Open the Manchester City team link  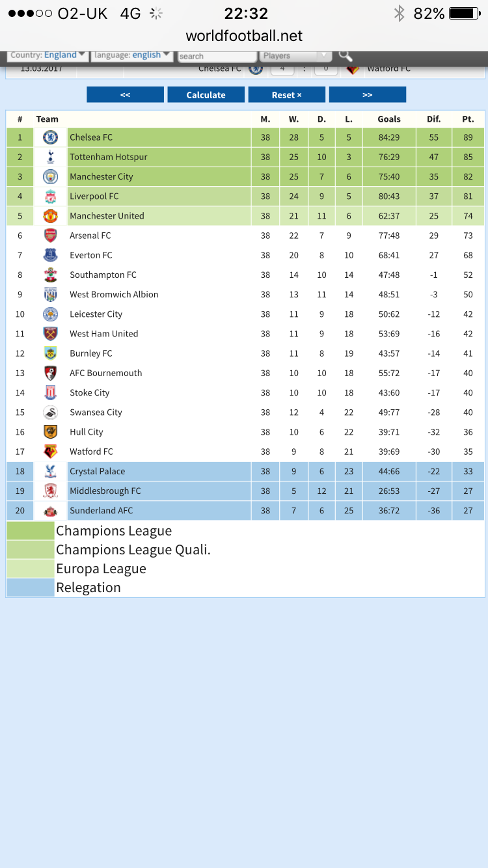pos(102,177)
